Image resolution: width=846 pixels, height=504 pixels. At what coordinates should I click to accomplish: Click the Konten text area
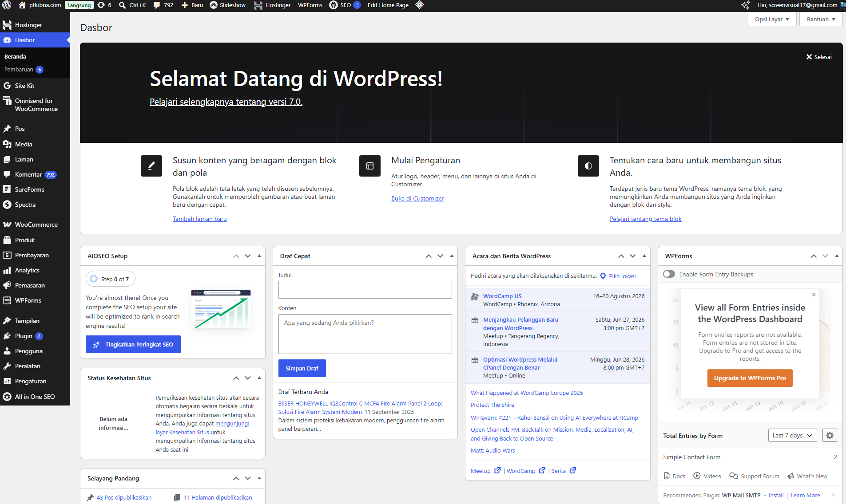[x=365, y=334]
